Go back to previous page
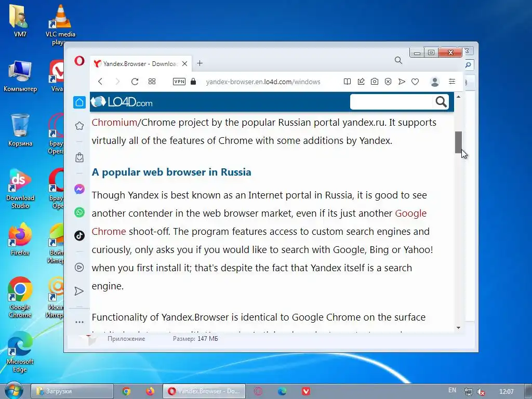Screen dimensions: 532x399 (100, 82)
